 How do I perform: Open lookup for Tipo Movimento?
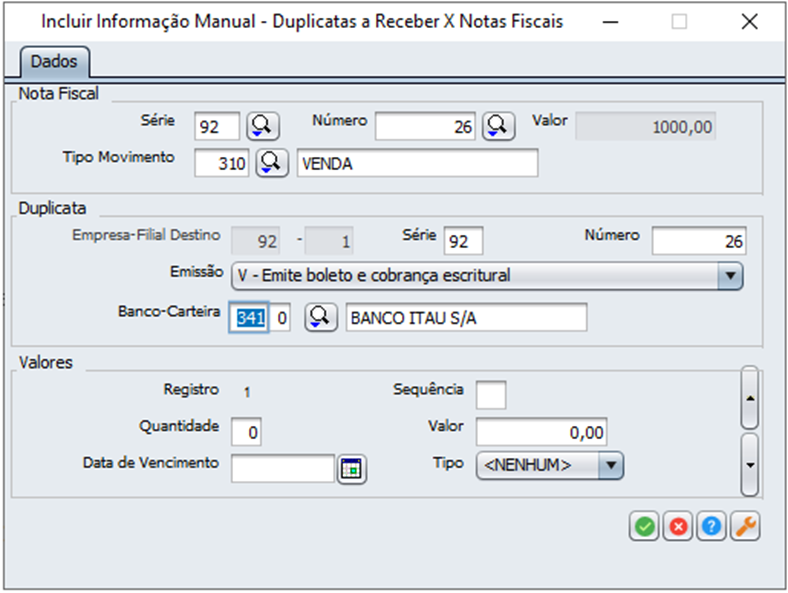coord(272,163)
